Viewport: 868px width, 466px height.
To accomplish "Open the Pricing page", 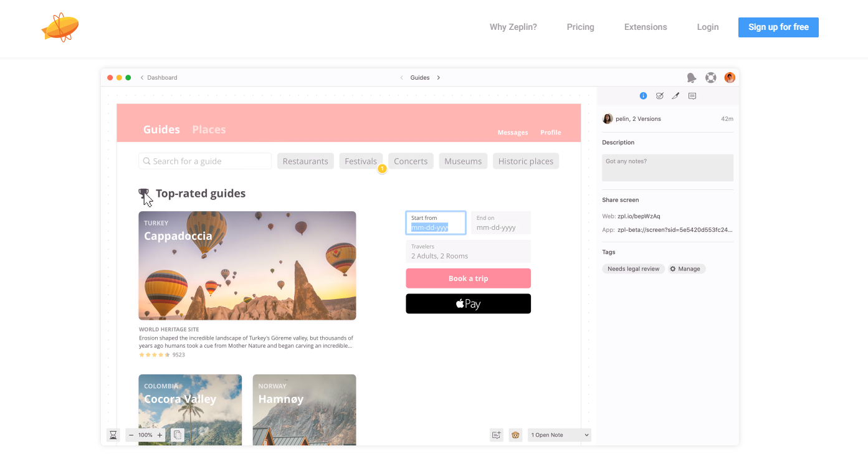I will point(580,27).
